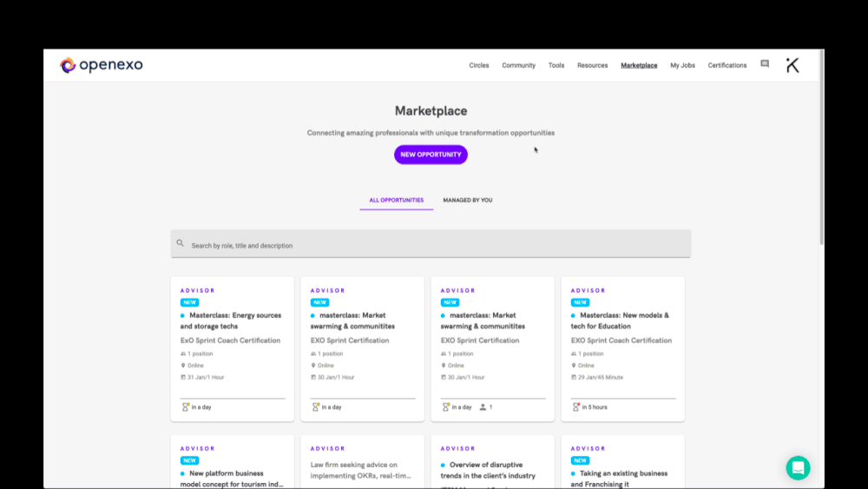Open New platform business model for tourism card
Screen dimensions: 868x489
tap(232, 462)
